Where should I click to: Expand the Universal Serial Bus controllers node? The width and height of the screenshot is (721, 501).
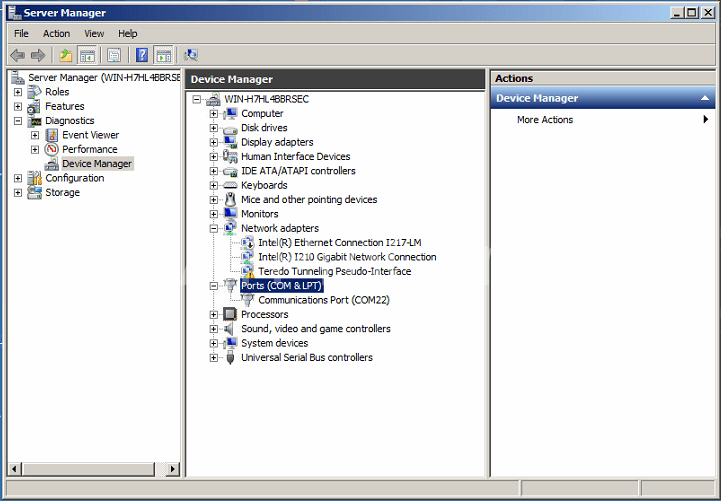click(x=213, y=358)
